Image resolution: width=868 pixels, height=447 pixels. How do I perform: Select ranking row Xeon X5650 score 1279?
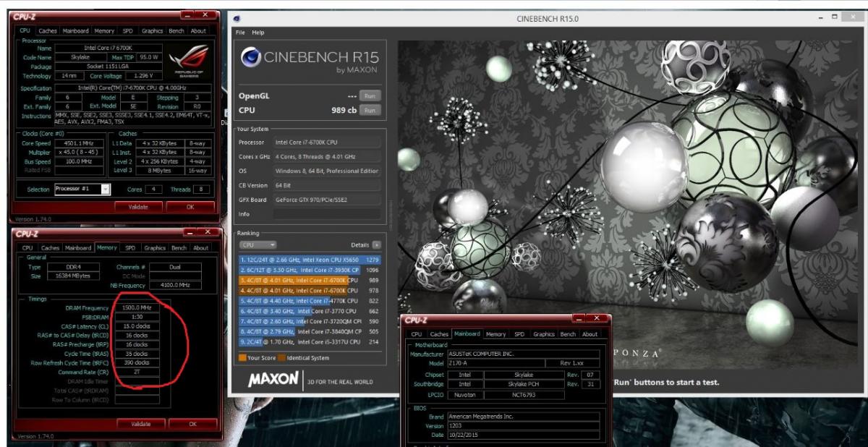[310, 259]
